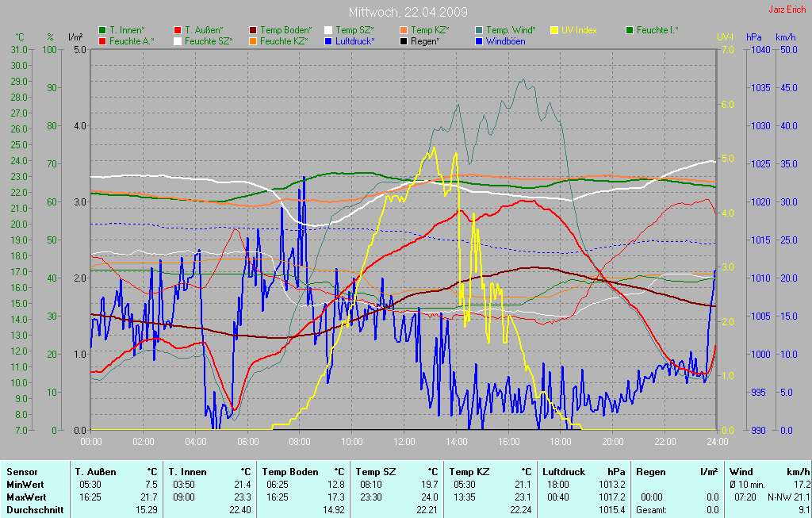The width and height of the screenshot is (812, 518).
Task: Toggle the Feuchte KZ series label
Action: [284, 40]
